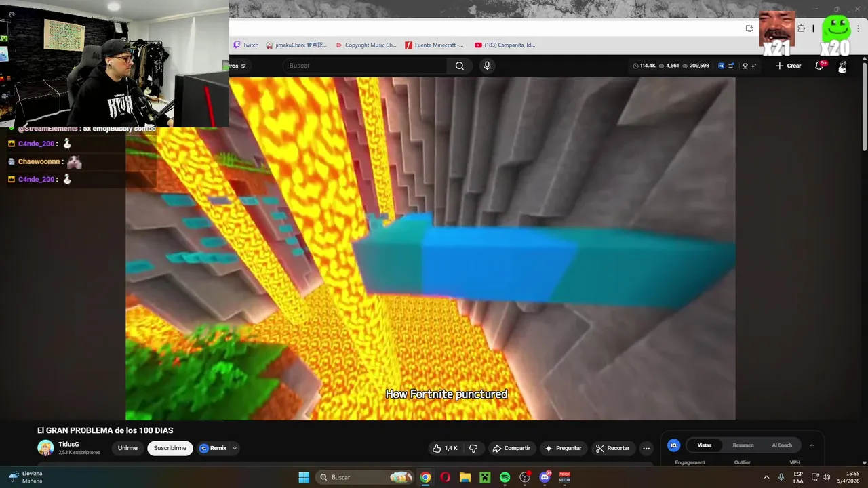The width and height of the screenshot is (868, 488).
Task: Click the YouTube search magnifier button
Action: (460, 66)
